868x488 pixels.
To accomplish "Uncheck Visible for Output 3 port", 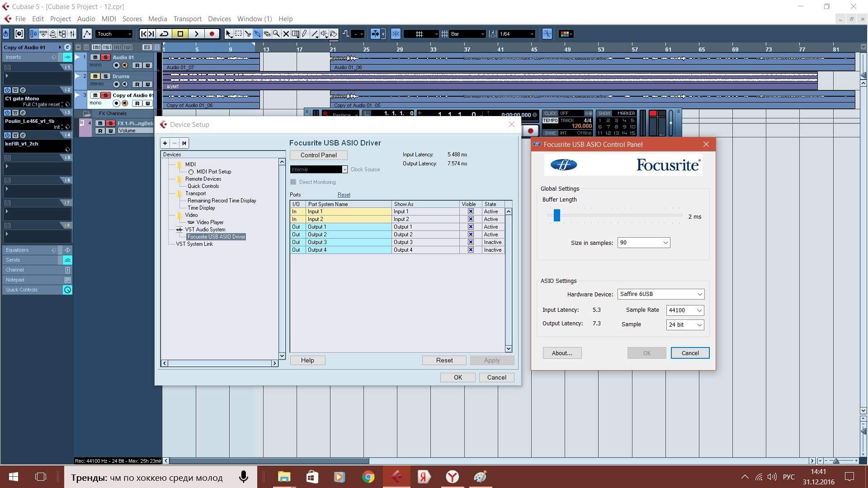I will [471, 242].
